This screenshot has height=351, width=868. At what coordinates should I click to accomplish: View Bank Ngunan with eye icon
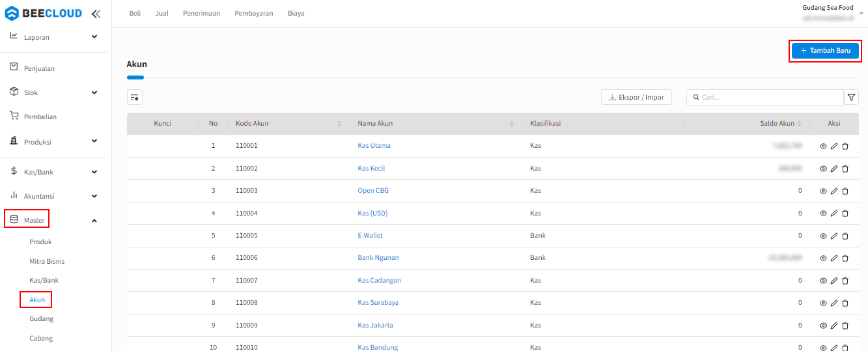[823, 258]
